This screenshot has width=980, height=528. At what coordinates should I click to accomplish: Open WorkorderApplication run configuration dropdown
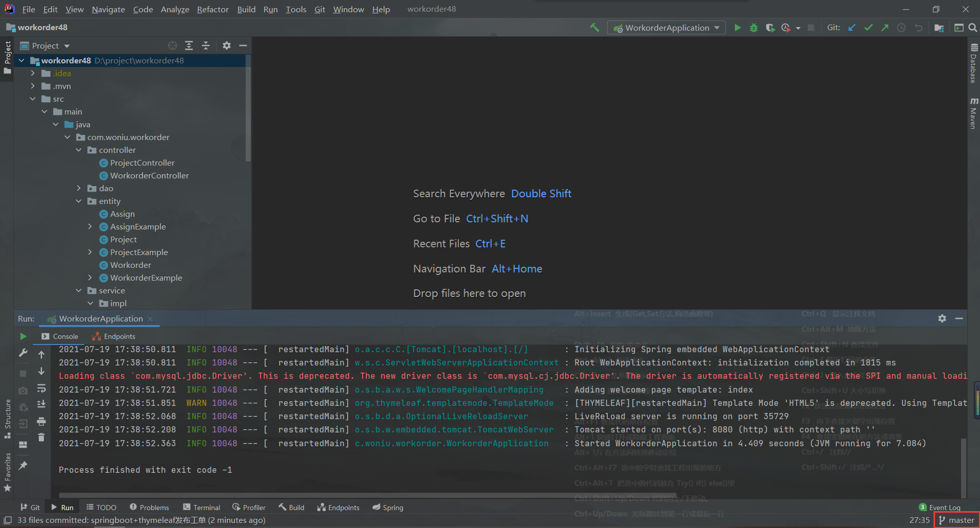point(667,28)
